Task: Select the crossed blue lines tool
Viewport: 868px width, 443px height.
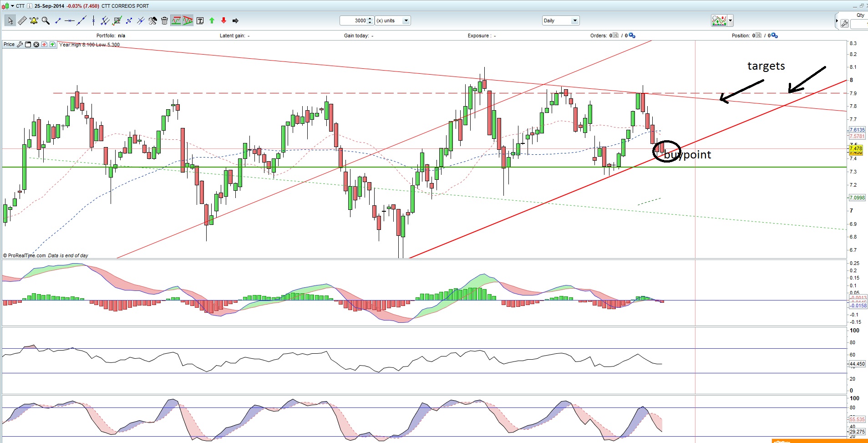Action: click(x=141, y=20)
